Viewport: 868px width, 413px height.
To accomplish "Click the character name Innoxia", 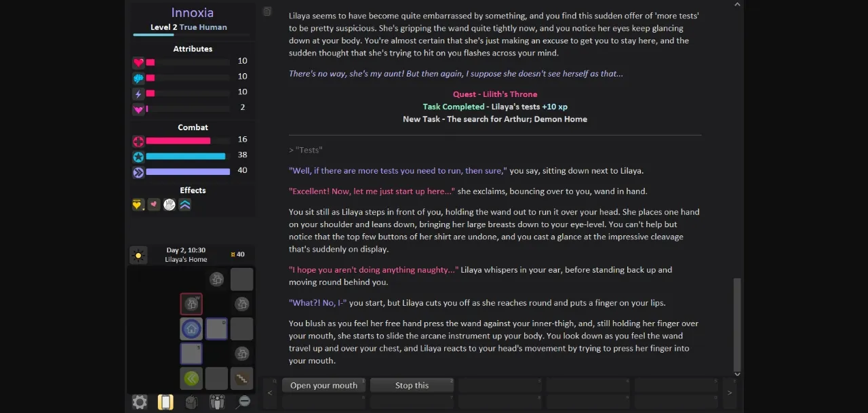I will [x=192, y=13].
